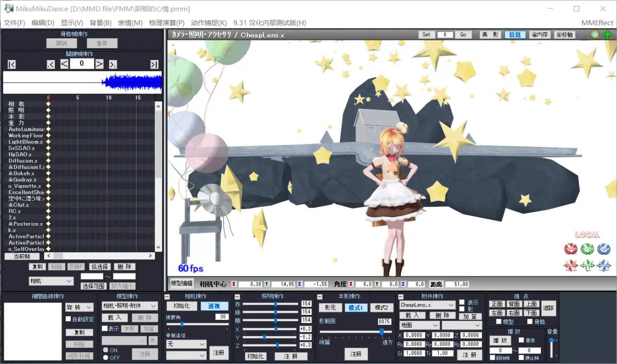Click the 模型编辑 button
This screenshot has width=617, height=364.
[x=181, y=283]
